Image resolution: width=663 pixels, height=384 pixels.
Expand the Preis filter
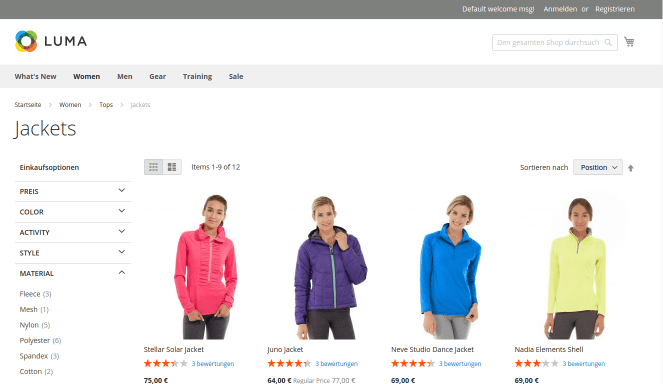click(73, 191)
